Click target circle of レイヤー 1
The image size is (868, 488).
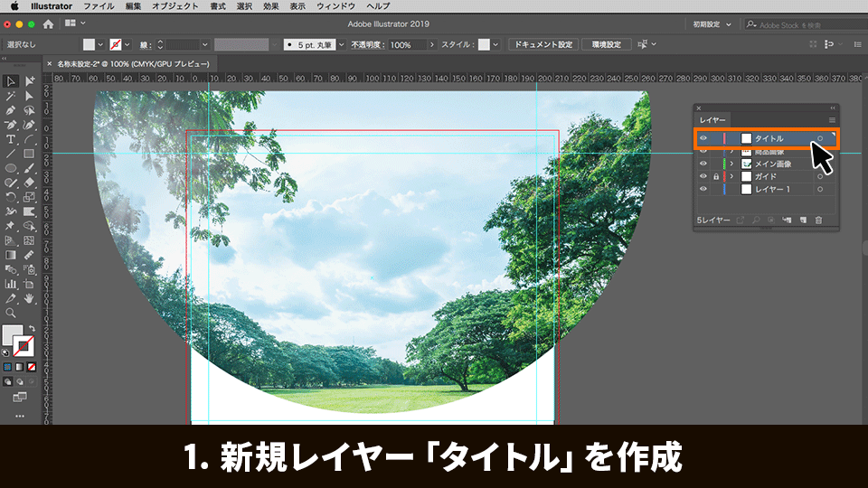tap(820, 189)
